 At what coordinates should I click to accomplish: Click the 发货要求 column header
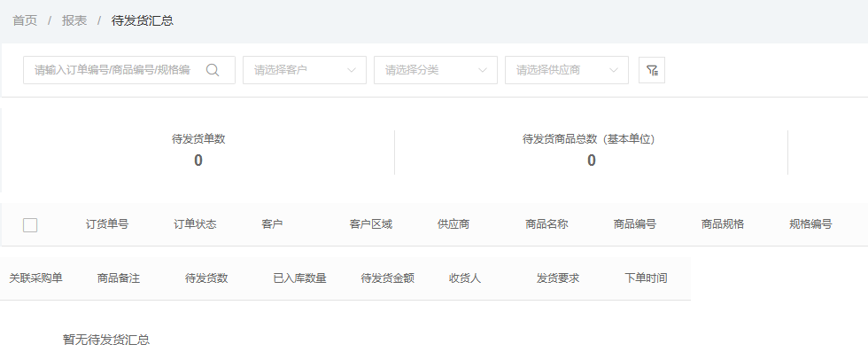tap(558, 278)
